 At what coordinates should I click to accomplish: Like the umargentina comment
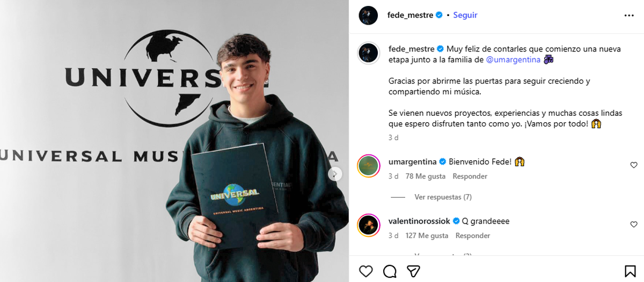[x=634, y=165]
